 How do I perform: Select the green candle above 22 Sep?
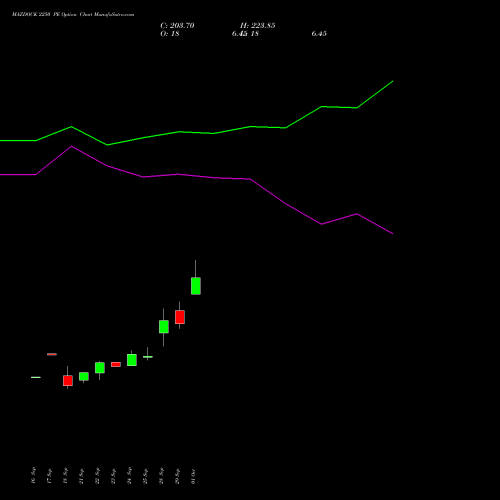[100, 368]
